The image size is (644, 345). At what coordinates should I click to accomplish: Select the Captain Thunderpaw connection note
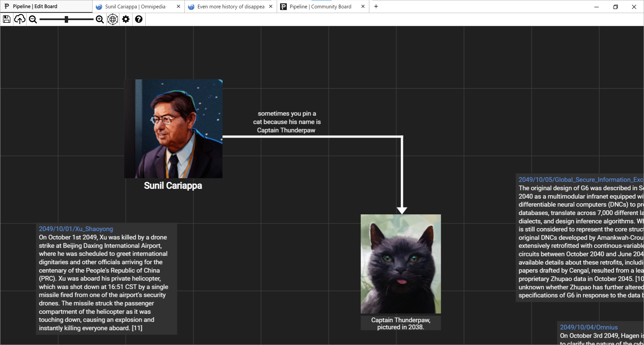287,122
